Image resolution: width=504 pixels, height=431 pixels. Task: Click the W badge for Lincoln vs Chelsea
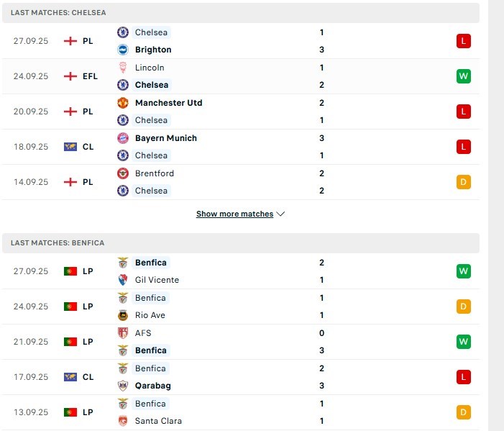(x=463, y=76)
